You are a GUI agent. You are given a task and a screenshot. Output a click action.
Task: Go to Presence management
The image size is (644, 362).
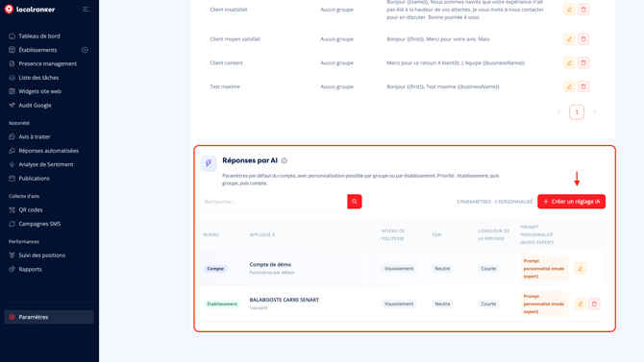point(47,63)
